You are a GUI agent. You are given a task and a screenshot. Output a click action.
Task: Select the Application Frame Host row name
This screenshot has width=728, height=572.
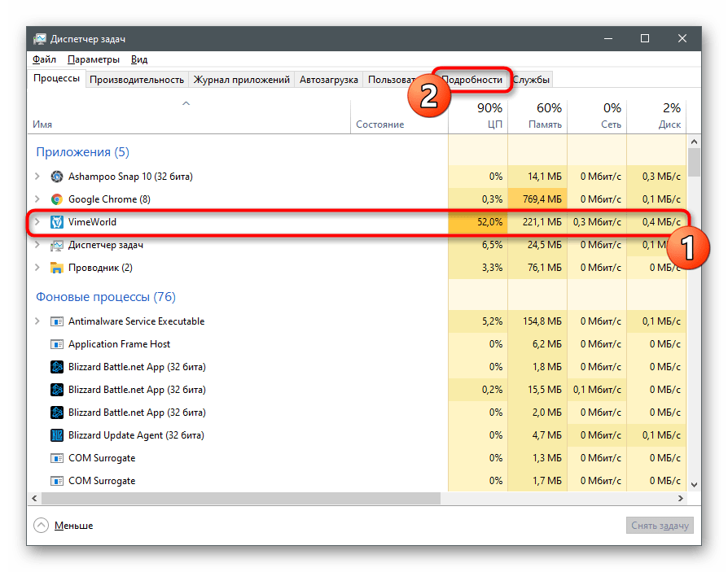[120, 344]
